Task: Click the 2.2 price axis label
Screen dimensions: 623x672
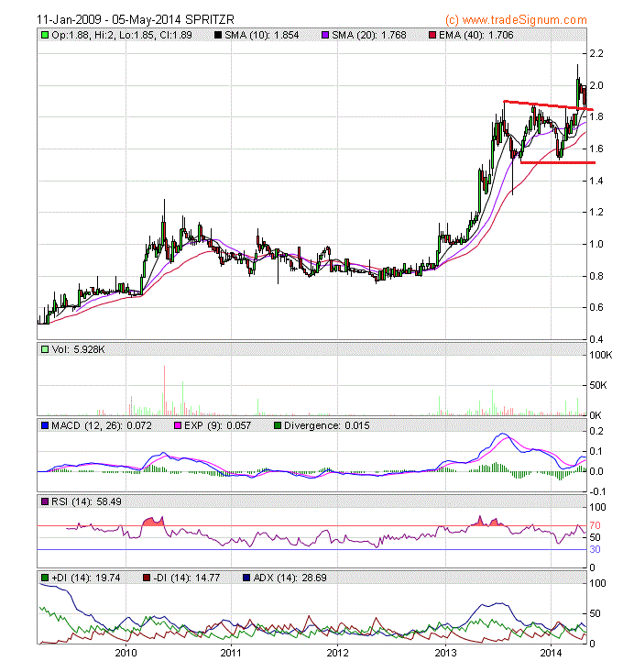Action: (596, 53)
